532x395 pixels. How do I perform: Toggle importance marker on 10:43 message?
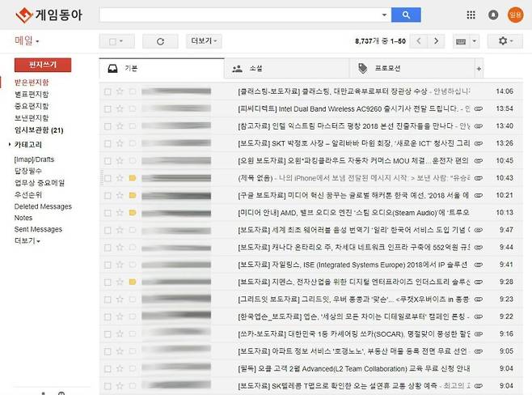(133, 178)
